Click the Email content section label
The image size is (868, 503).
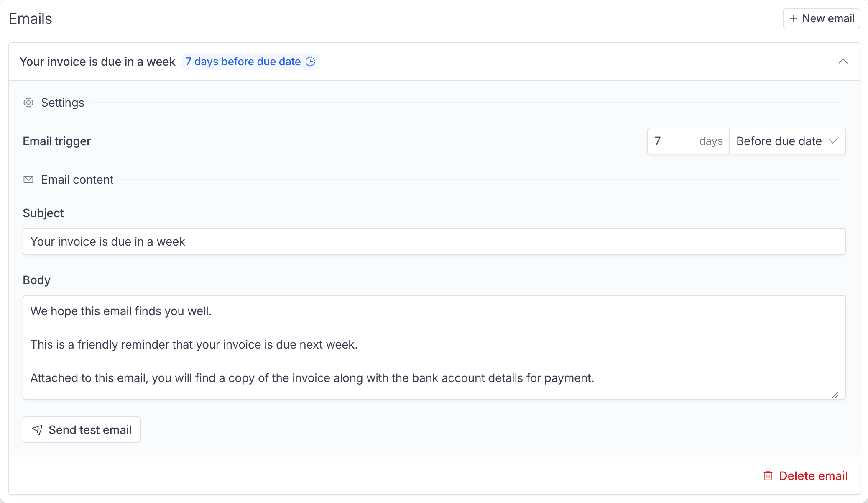77,180
